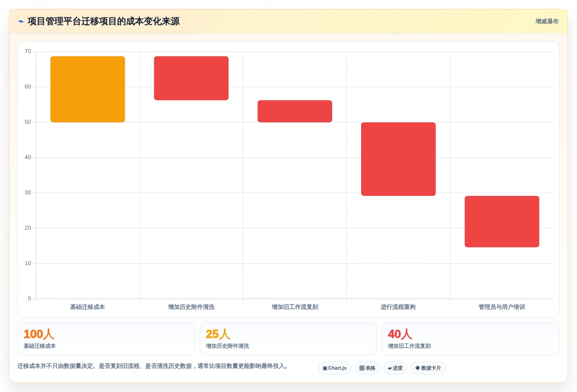Screen dimensions: 577x392
Task: Click the red 进行流程重构 bar
Action: coord(398,159)
